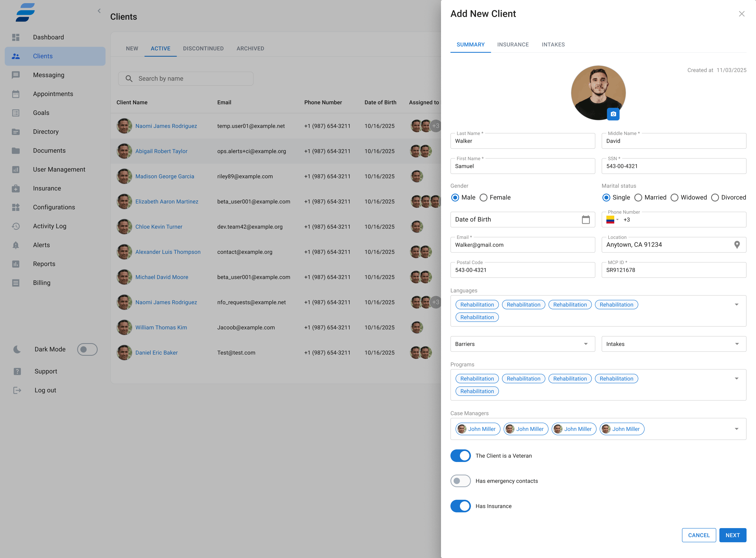Click into the Email input field
Viewport: 756px width, 558px height.
click(522, 245)
